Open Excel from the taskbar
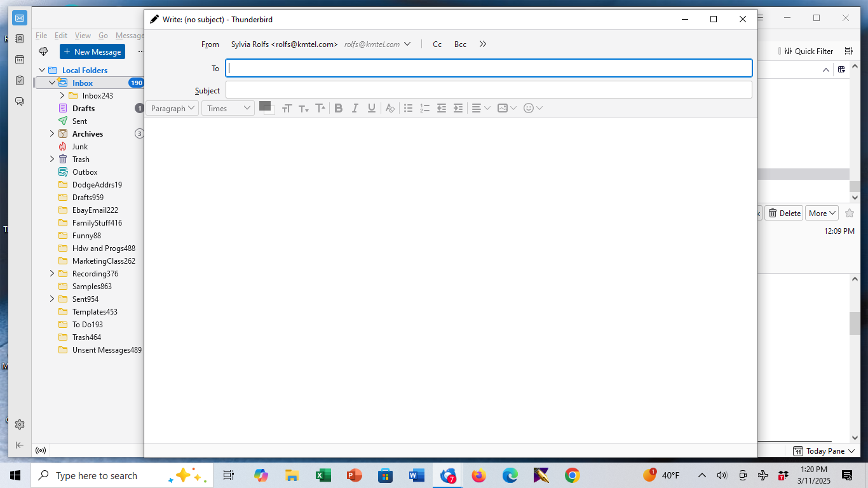The width and height of the screenshot is (868, 488). 323,475
